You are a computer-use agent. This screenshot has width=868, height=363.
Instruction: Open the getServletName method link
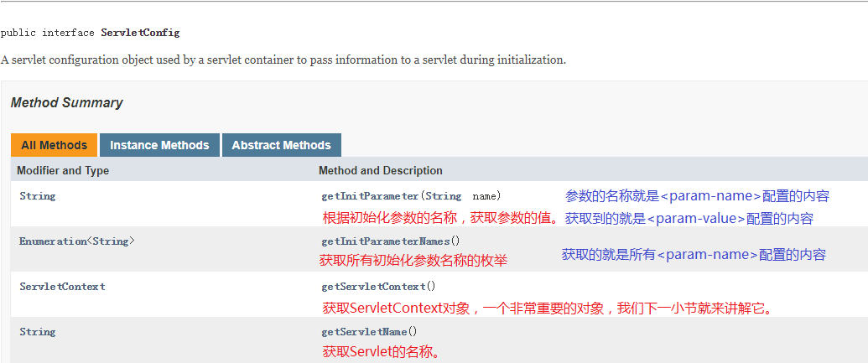(x=364, y=332)
